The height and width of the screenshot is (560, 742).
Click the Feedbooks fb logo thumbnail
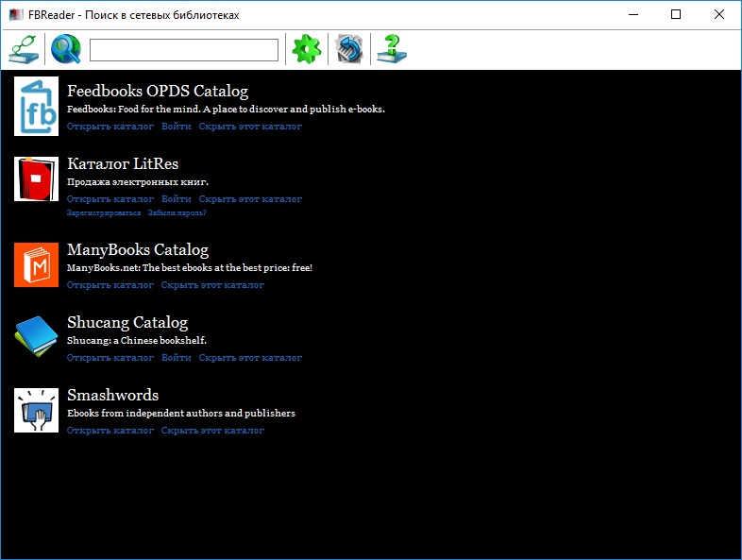[x=37, y=106]
